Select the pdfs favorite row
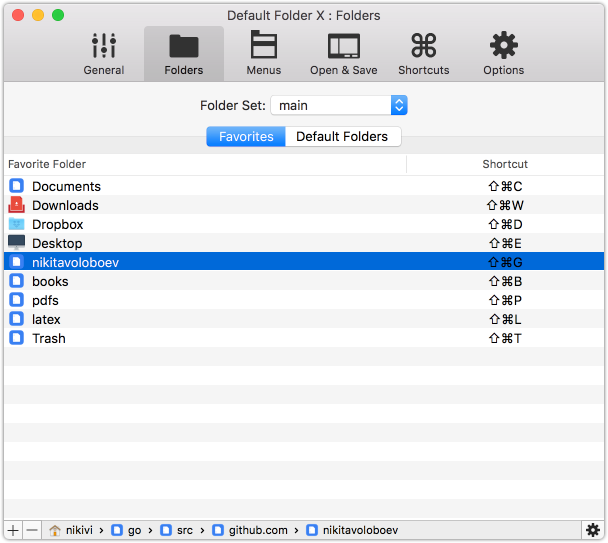608x543 pixels. 304,300
